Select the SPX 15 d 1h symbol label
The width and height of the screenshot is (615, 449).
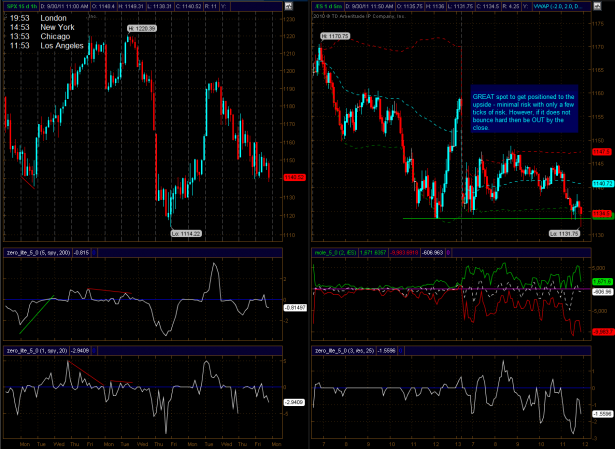(x=21, y=6)
